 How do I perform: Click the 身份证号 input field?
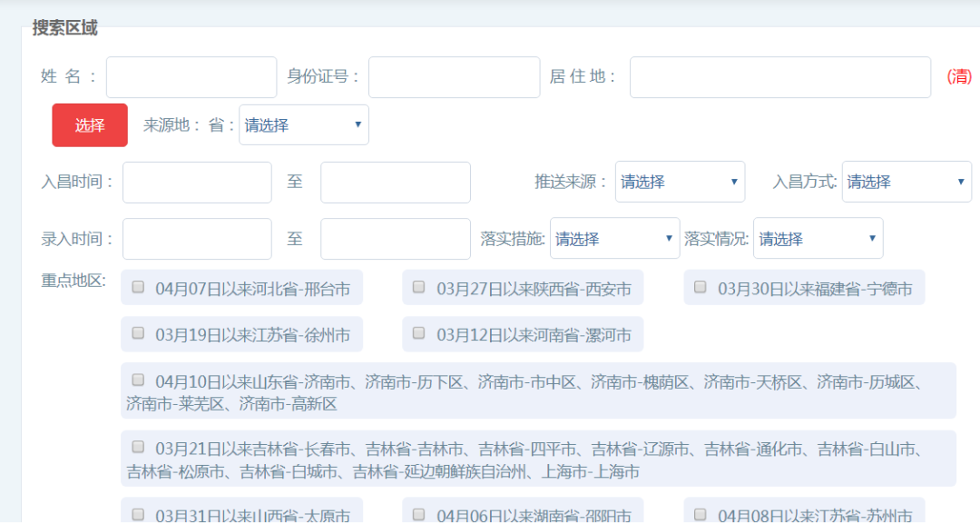[x=454, y=77]
